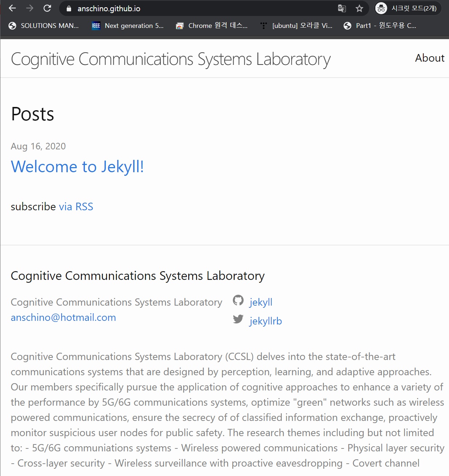Click the 시크릿 모드(2개) label

pyautogui.click(x=414, y=8)
